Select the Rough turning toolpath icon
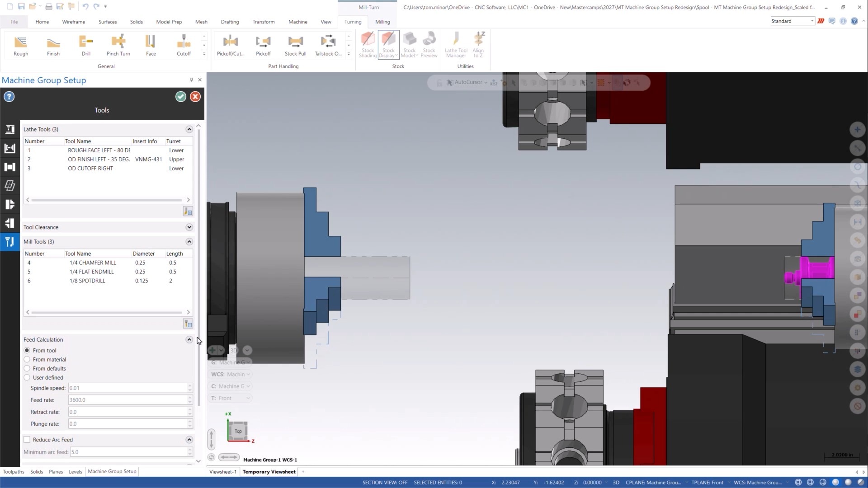Image resolution: width=868 pixels, height=488 pixels. tap(21, 46)
